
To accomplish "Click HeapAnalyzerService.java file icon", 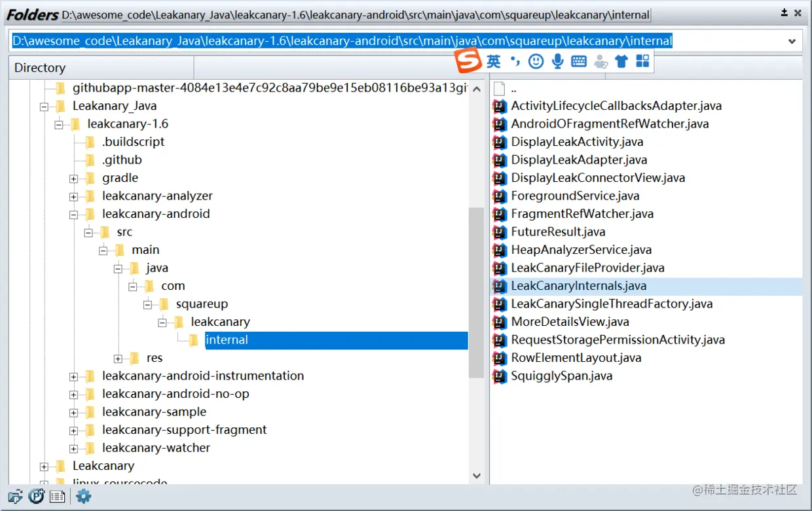I will (500, 249).
